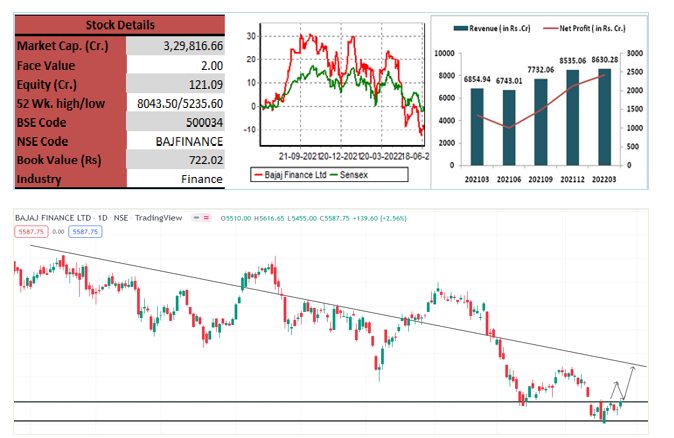Select the 0.00 spread value

[x=58, y=232]
